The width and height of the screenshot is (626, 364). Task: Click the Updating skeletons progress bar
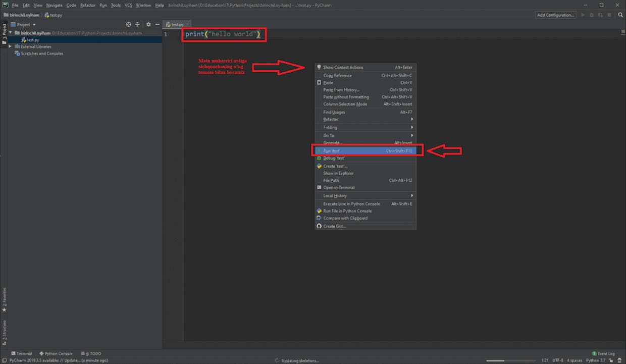pos(510,360)
